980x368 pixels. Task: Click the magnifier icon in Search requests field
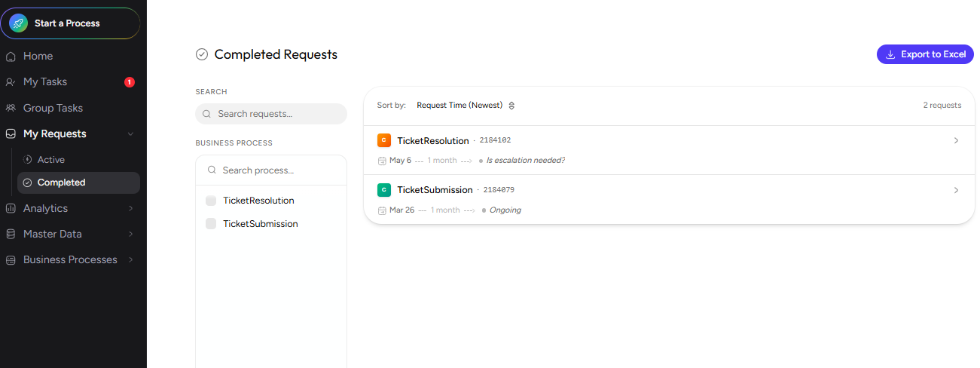tap(207, 114)
